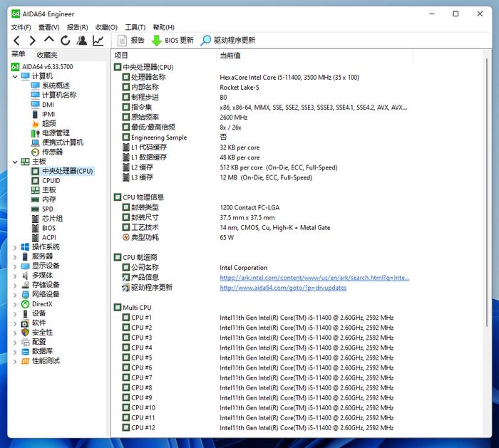Select 传感器 in the tree

pos(47,152)
